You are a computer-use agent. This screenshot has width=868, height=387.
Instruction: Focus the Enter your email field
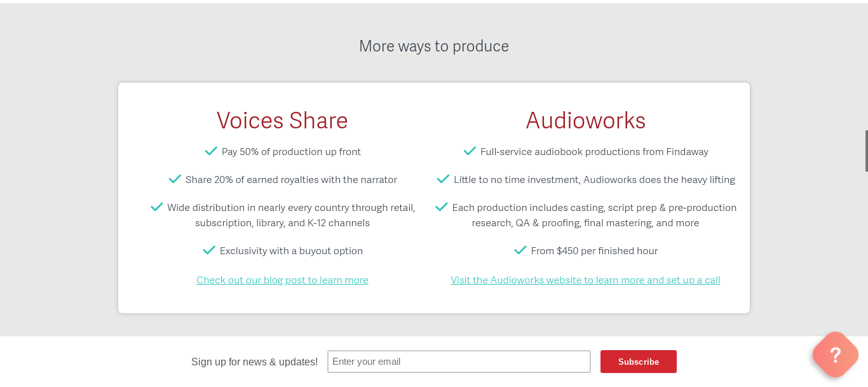pyautogui.click(x=459, y=362)
